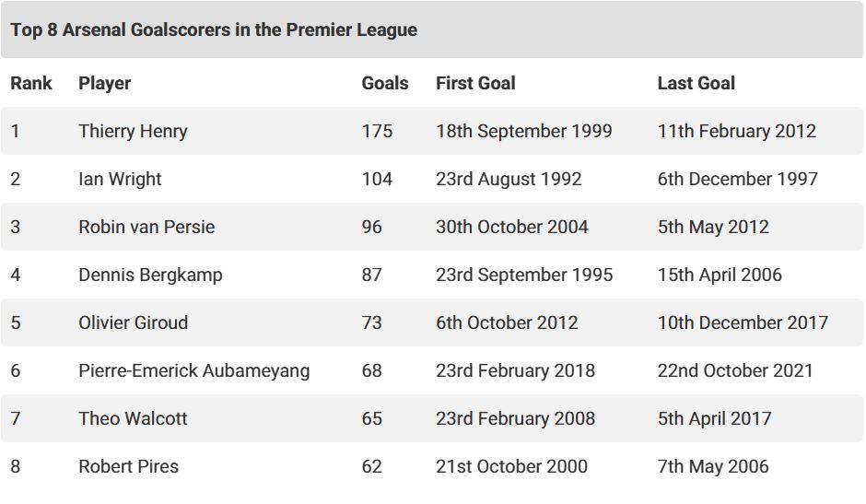The width and height of the screenshot is (866, 504).
Task: Click Robert Pires player cell
Action: tap(128, 466)
